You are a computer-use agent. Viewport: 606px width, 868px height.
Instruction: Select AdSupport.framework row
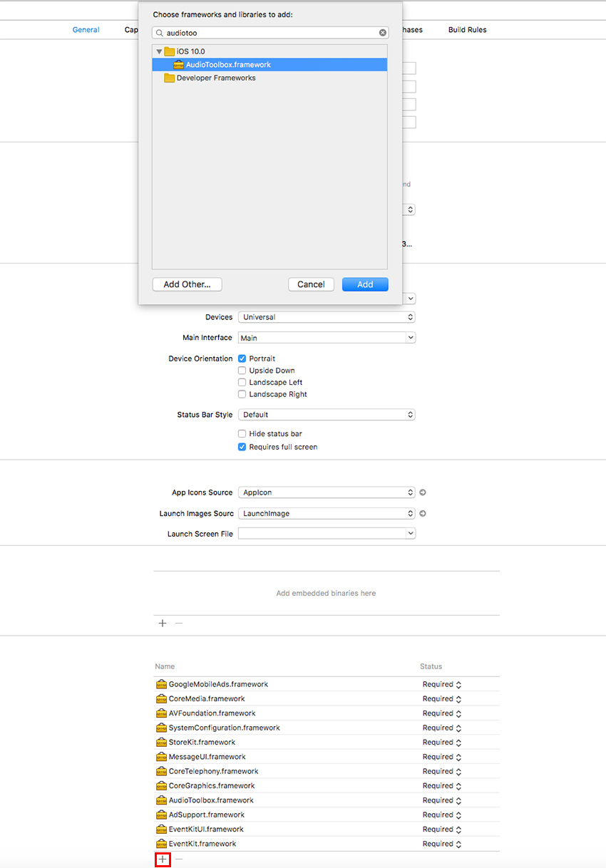coord(327,815)
